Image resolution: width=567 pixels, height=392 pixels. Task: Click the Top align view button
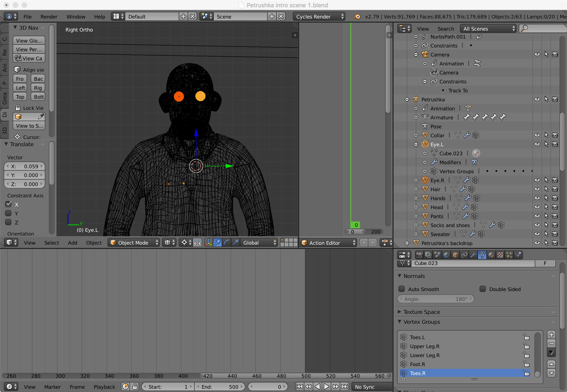[20, 97]
